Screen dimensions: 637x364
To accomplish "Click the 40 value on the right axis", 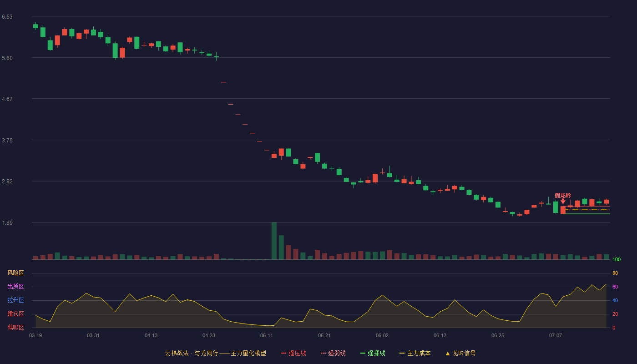I will [x=615, y=300].
